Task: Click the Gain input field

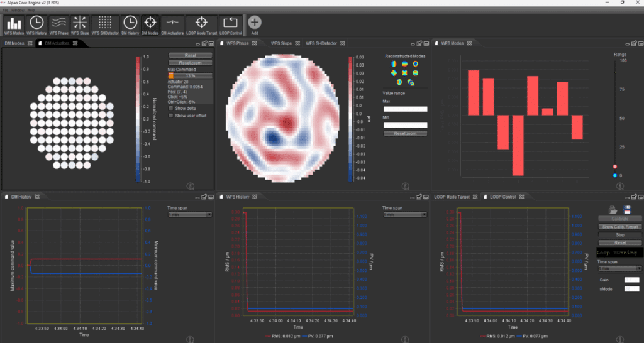Action: (x=631, y=279)
